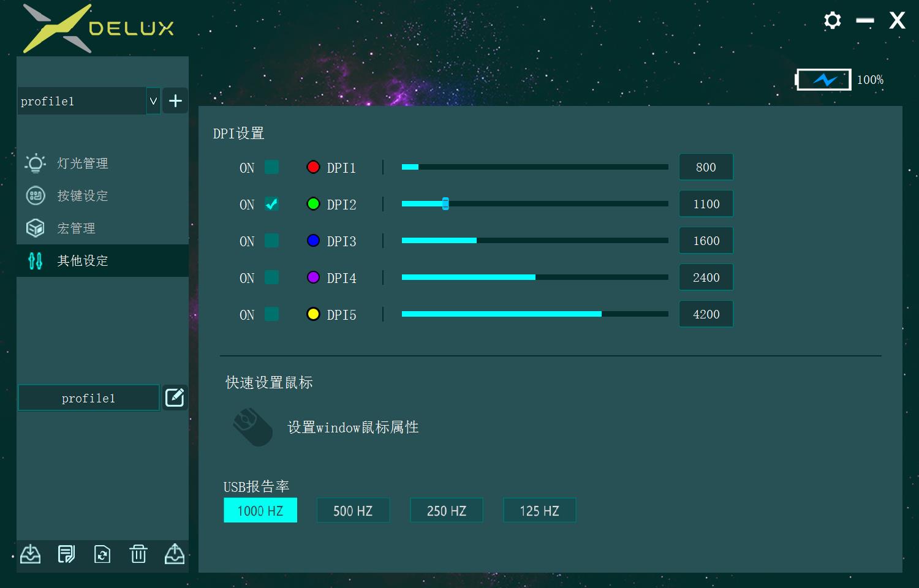Export the profile using the export tray icon
This screenshot has height=588, width=919.
point(175,554)
